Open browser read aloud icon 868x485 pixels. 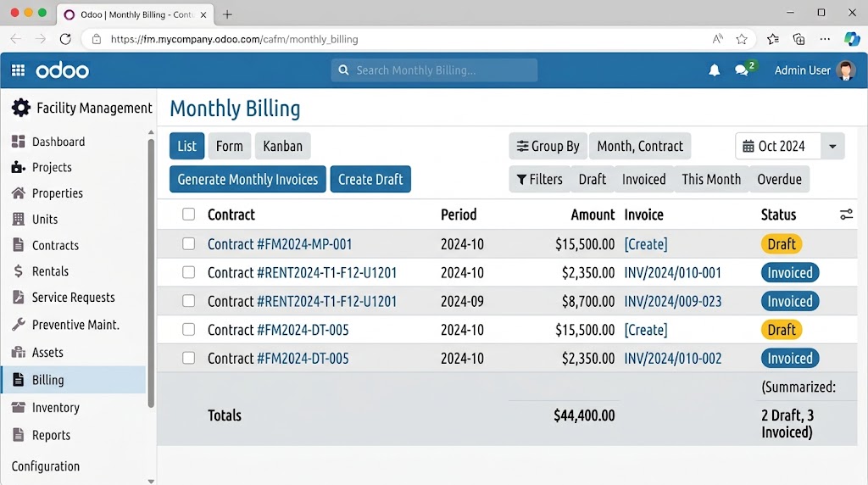pos(717,39)
